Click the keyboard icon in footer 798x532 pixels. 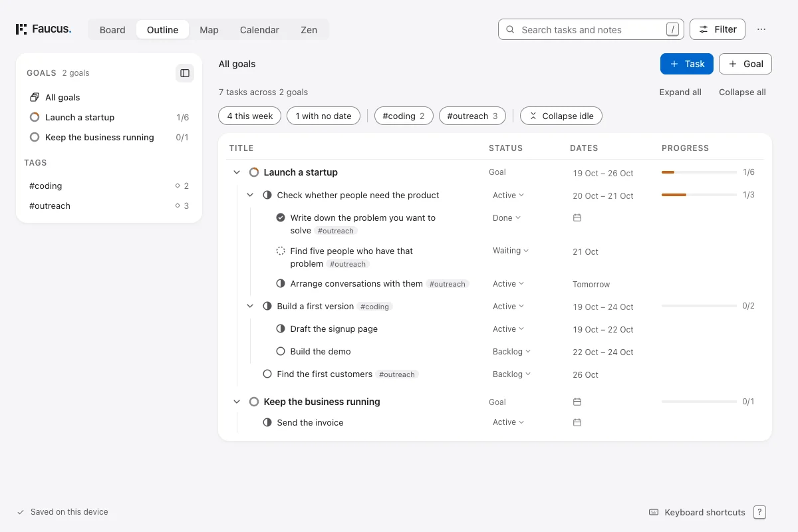(654, 512)
